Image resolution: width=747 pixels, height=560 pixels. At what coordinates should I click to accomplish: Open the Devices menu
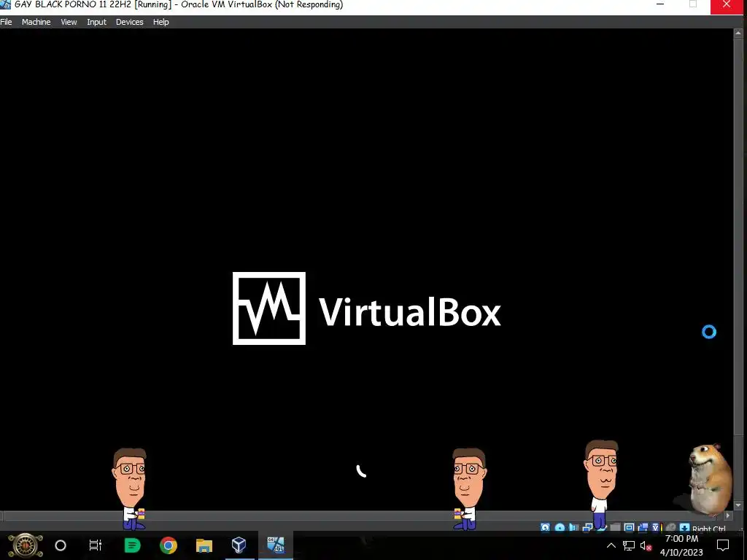[130, 22]
